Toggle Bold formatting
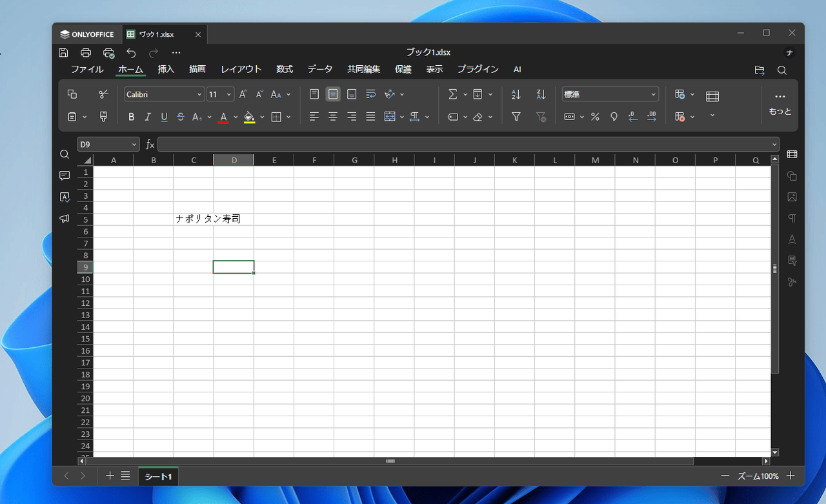This screenshot has height=504, width=826. tap(132, 117)
